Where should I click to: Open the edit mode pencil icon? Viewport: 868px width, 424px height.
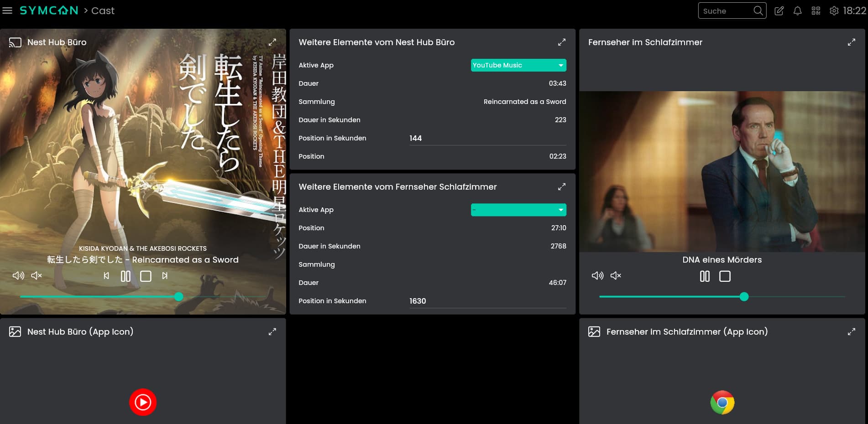[x=779, y=11]
